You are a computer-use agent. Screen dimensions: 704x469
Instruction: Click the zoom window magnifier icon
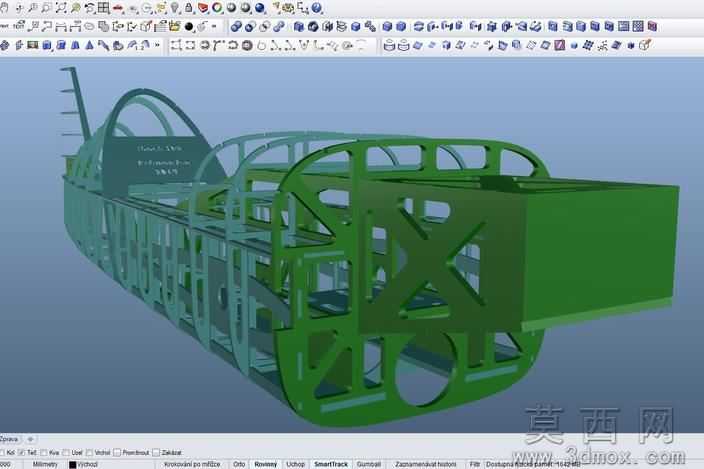[x=47, y=8]
